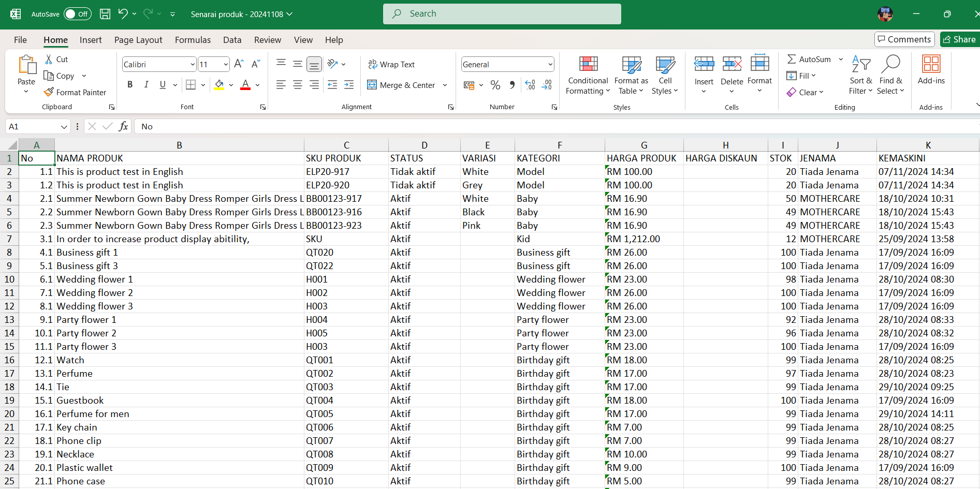Click the Insert Function fx icon
The width and height of the screenshot is (980, 489).
pyautogui.click(x=123, y=126)
